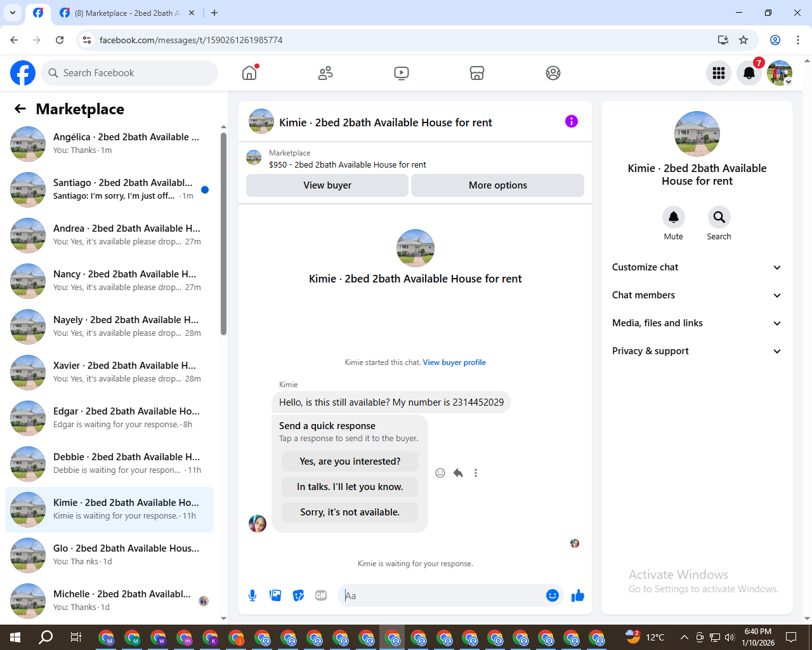Open a new browser tab
812x650 pixels.
[x=214, y=13]
